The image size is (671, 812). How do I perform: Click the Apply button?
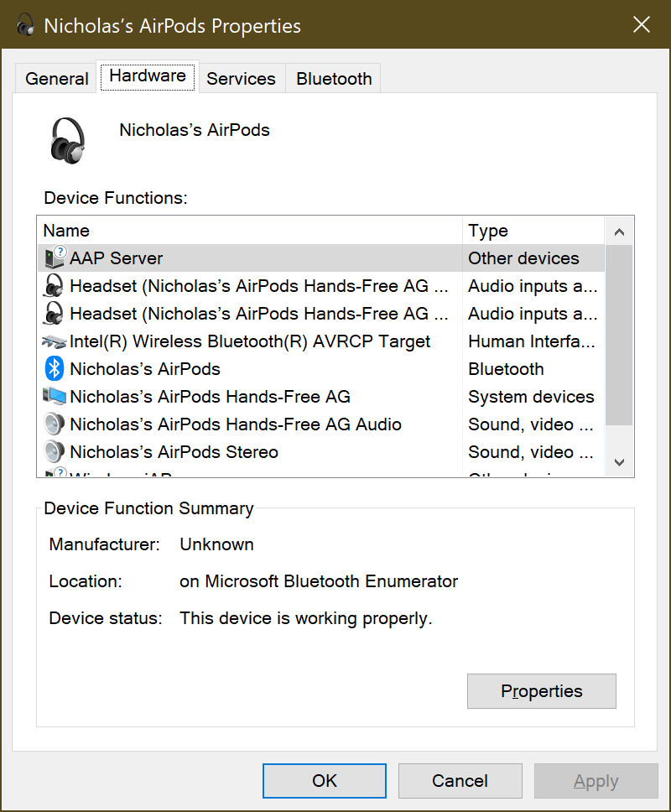[x=596, y=780]
